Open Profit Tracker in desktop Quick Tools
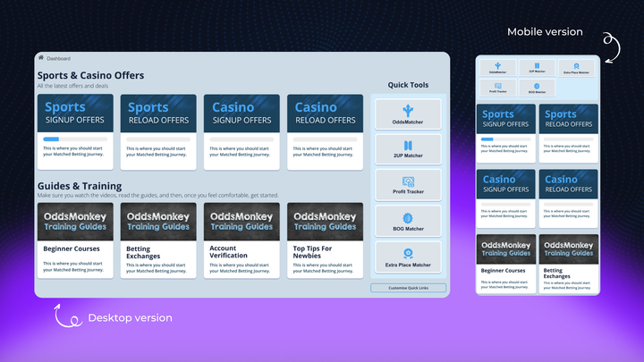Viewport: 644px width, 362px height. point(408,185)
